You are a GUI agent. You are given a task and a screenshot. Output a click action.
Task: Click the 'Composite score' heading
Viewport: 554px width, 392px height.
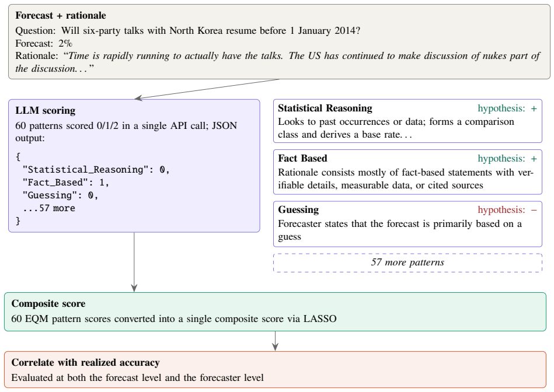pyautogui.click(x=48, y=304)
